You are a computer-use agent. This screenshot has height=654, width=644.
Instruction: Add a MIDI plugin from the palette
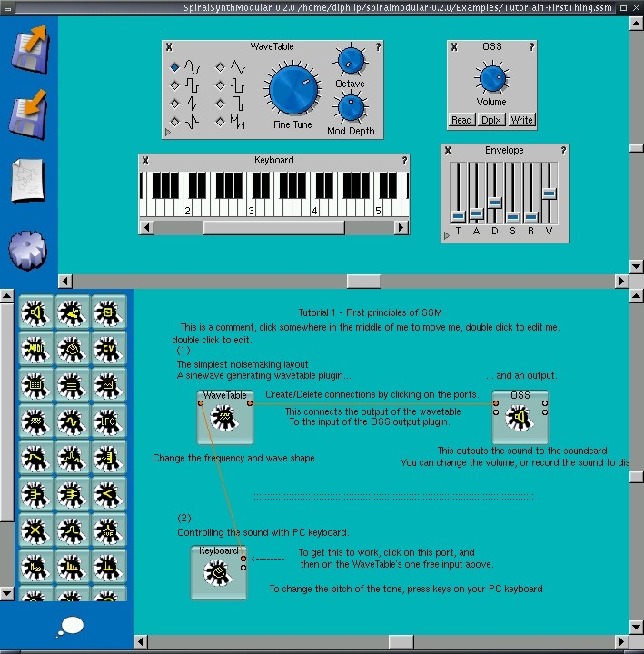coord(35,349)
